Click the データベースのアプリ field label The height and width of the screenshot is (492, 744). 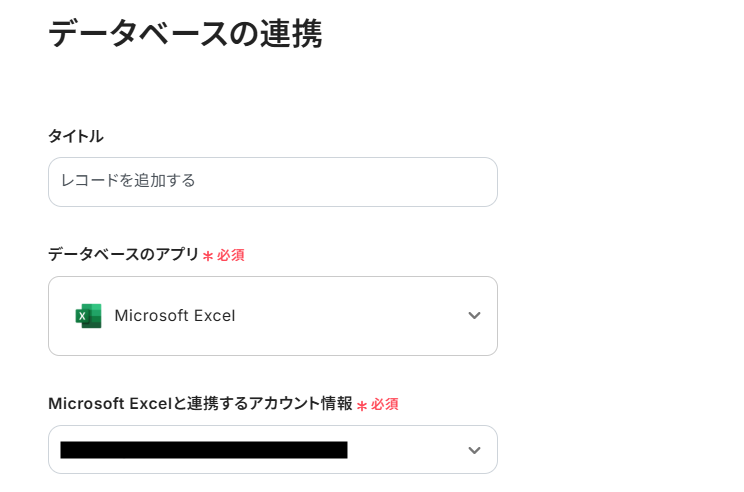pos(124,254)
